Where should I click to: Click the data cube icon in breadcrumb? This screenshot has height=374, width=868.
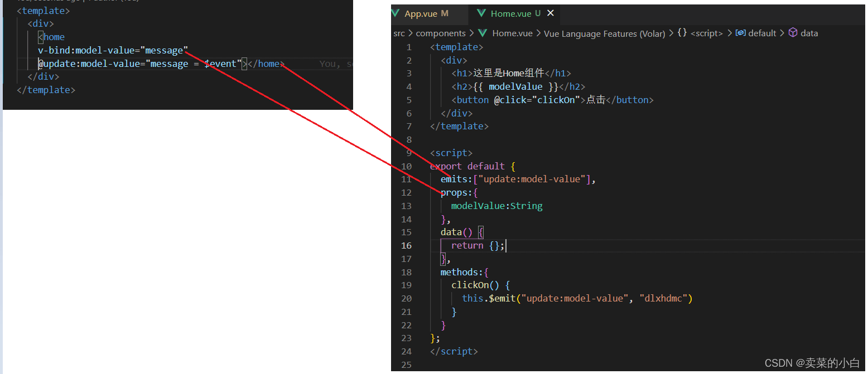793,33
